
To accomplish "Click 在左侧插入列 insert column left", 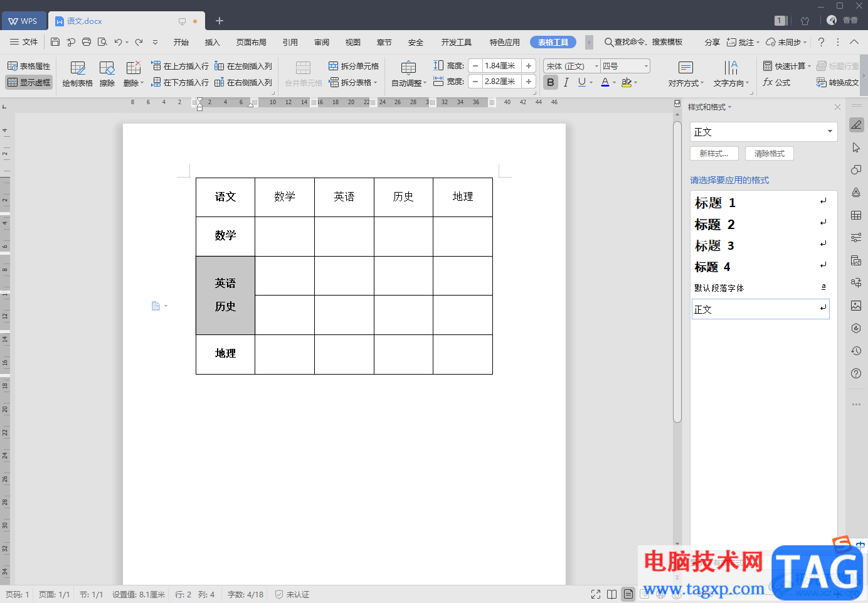I will 243,66.
